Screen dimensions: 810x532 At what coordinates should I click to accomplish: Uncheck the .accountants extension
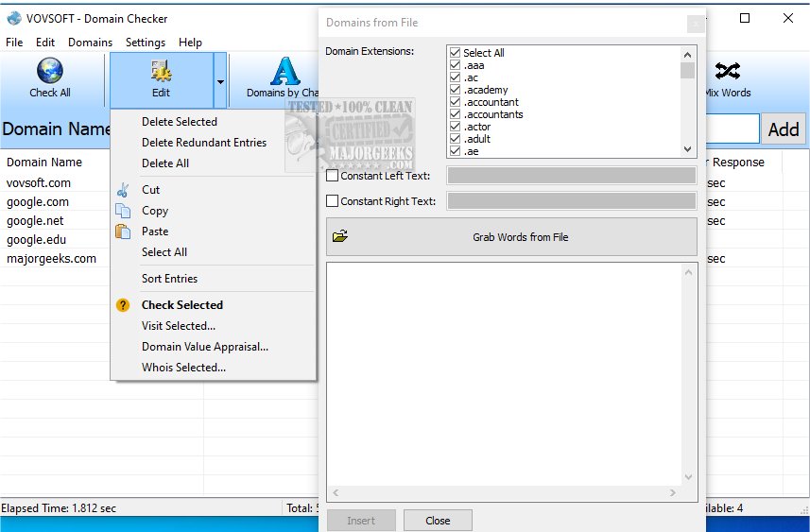click(x=456, y=114)
